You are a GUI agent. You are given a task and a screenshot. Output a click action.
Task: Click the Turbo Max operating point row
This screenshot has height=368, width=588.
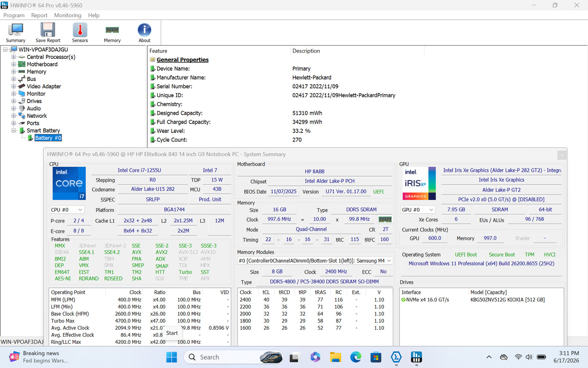point(140,321)
